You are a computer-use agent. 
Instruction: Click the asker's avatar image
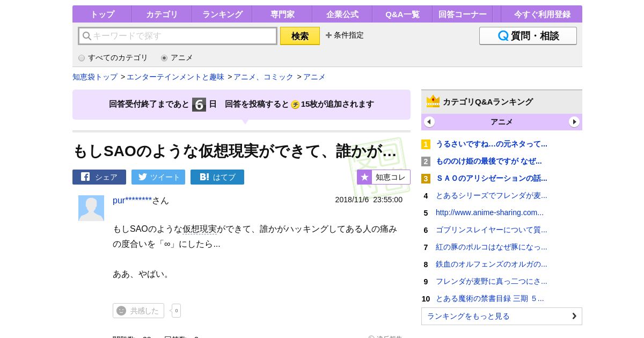[x=91, y=208]
